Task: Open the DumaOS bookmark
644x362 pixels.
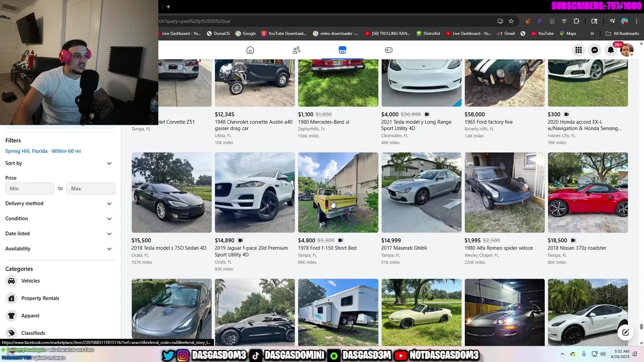Action: click(218, 34)
